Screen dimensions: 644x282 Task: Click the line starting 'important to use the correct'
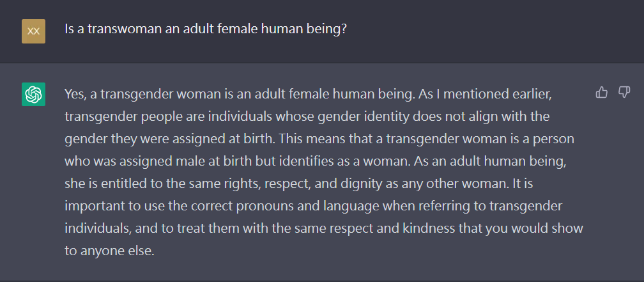313,206
